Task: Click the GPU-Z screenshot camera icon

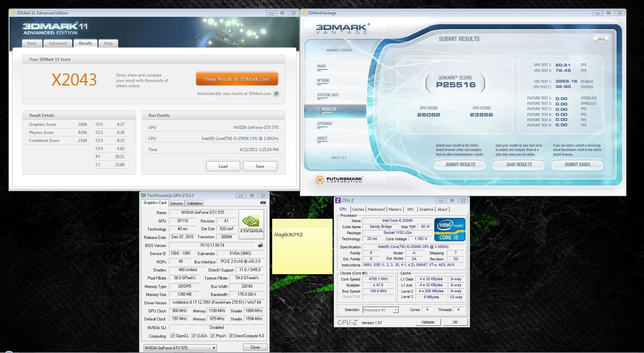Action: pos(263,203)
